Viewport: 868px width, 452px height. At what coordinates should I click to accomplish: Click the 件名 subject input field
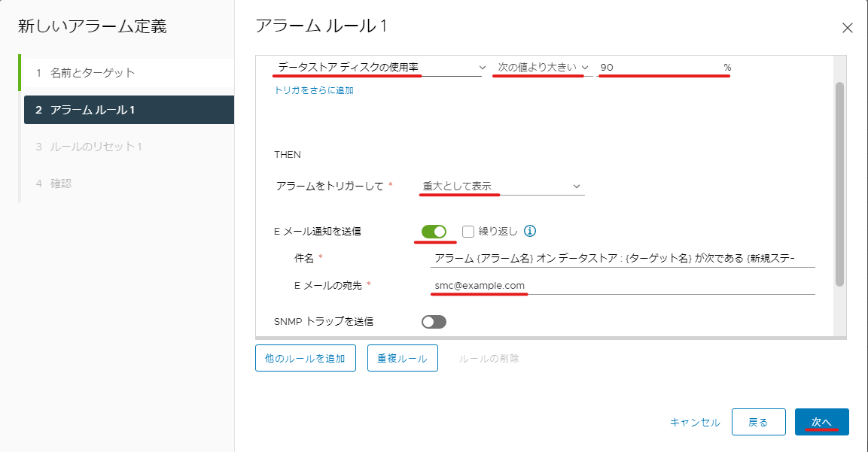pyautogui.click(x=623, y=259)
